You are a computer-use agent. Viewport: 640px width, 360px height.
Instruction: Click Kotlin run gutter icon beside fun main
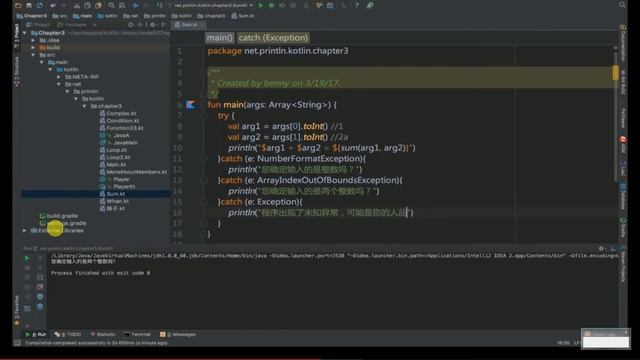click(190, 105)
